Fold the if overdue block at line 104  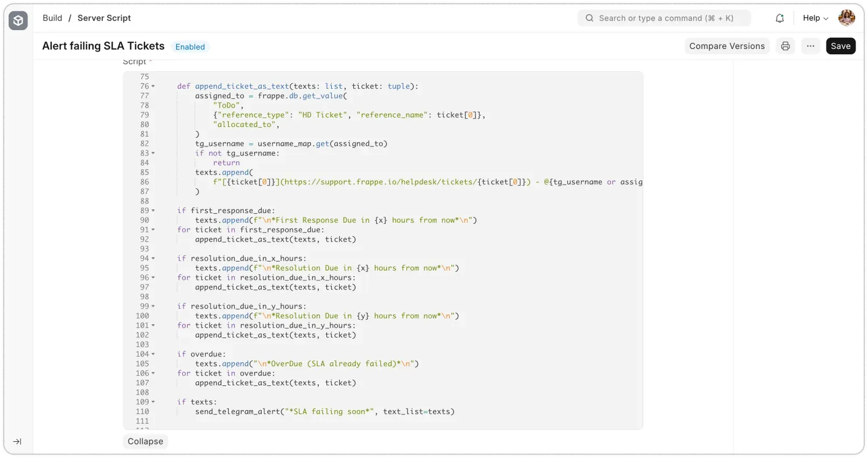coord(153,355)
